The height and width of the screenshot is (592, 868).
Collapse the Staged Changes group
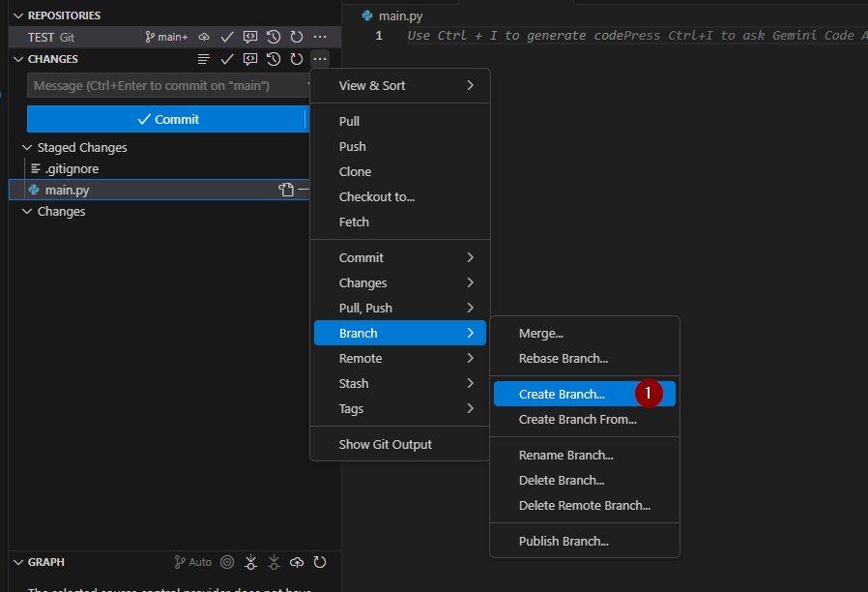point(26,147)
